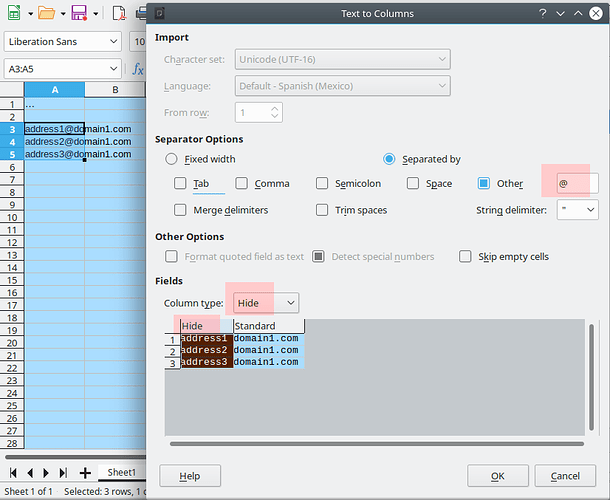
Task: Select the Fixed width radio button
Action: (171, 159)
